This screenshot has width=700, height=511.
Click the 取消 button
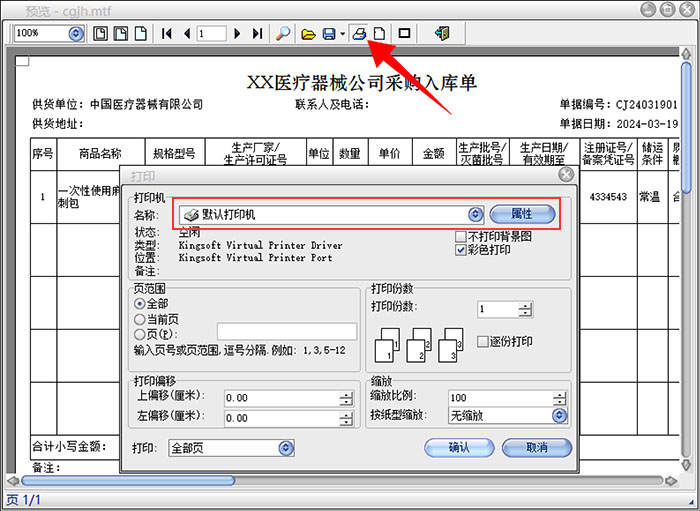[536, 447]
